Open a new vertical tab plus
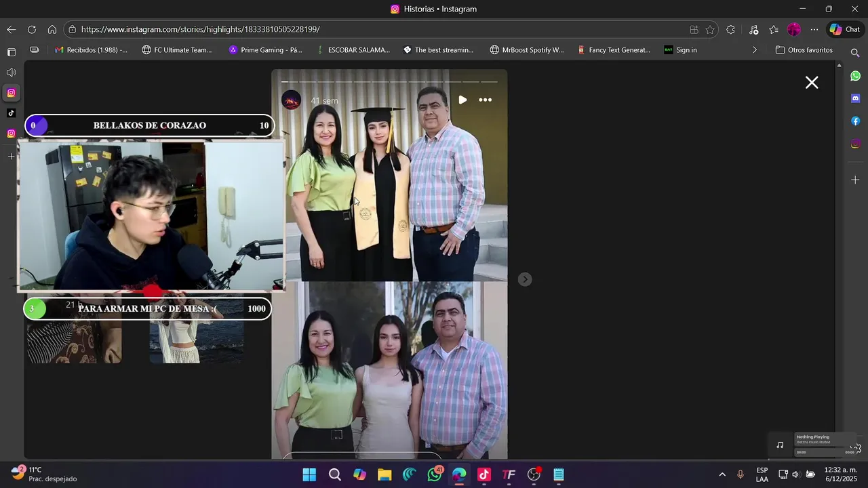Viewport: 868px width, 488px height. pos(11,157)
